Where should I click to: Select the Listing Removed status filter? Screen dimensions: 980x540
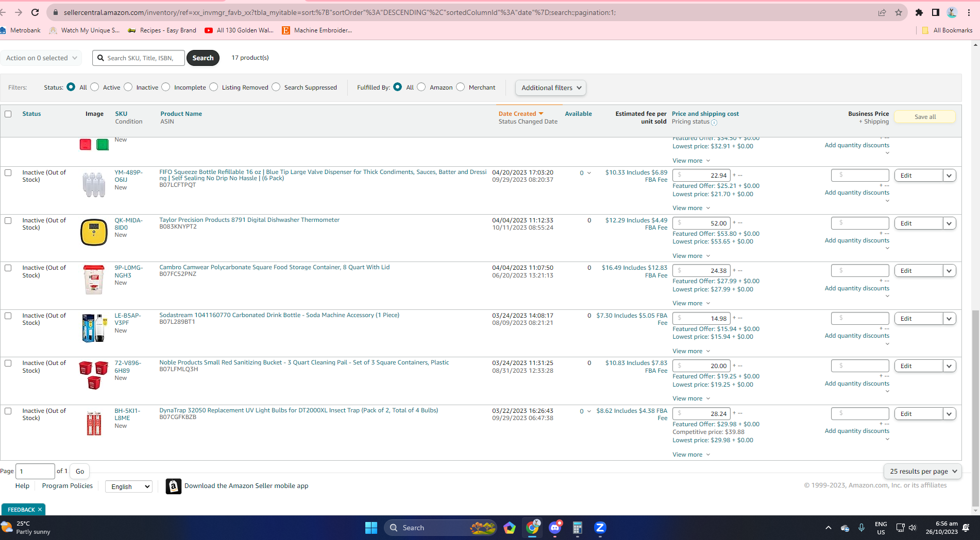214,87
